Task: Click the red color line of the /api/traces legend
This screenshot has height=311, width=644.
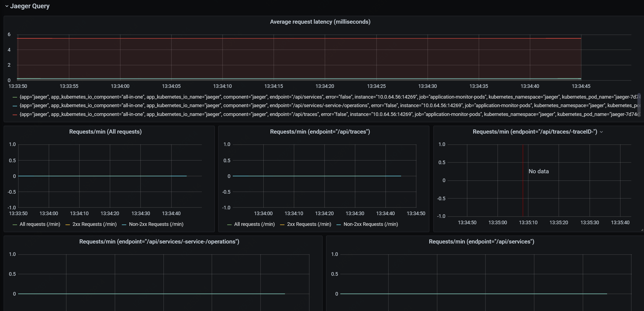Action: pos(15,115)
